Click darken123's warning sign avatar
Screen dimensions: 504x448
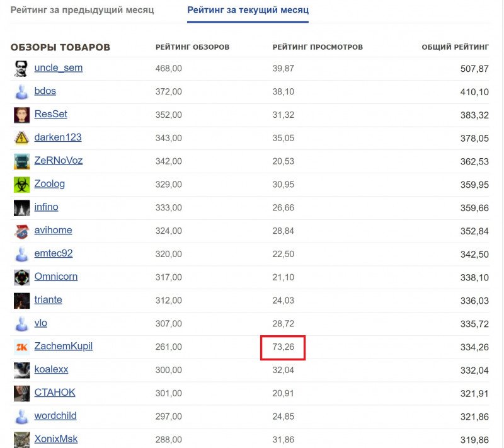(21, 138)
